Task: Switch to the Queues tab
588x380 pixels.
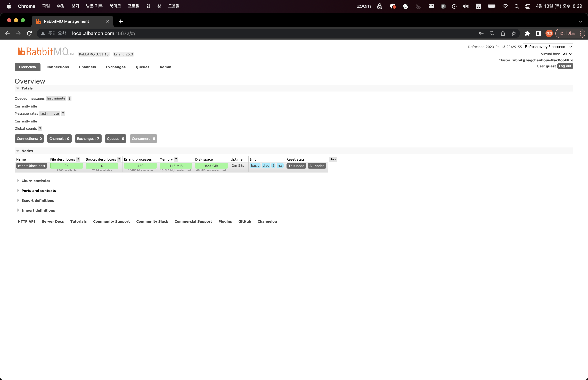Action: (142, 67)
